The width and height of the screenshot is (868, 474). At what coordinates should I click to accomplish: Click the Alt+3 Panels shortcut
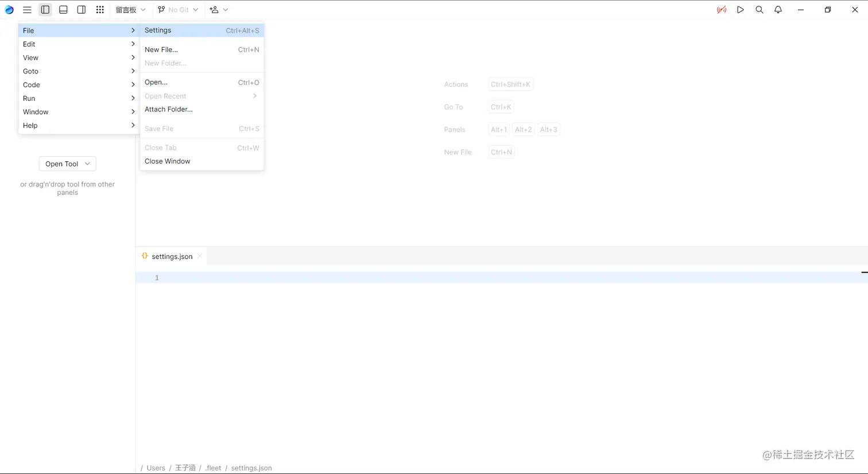[x=549, y=130]
